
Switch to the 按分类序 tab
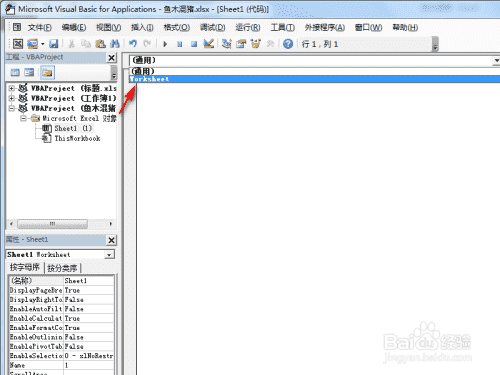click(62, 268)
